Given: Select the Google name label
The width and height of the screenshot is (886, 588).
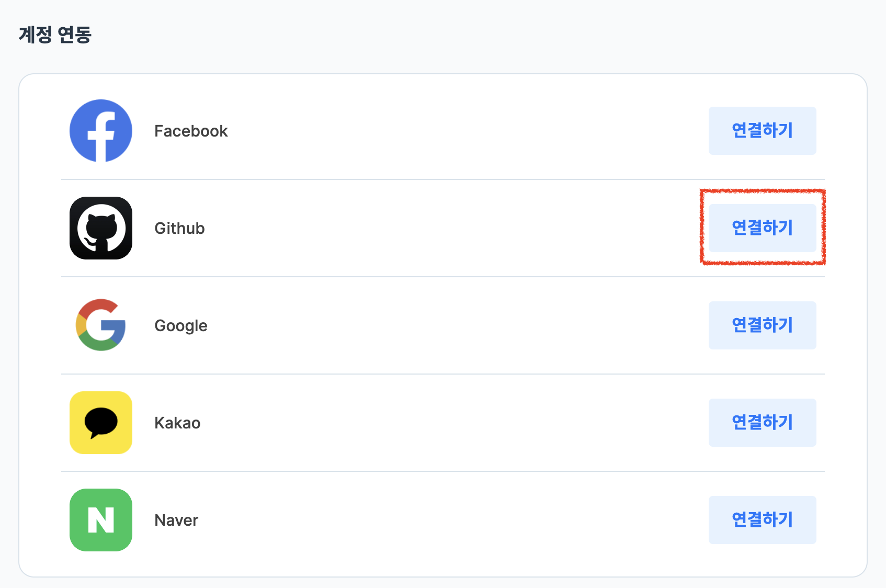Looking at the screenshot, I should [x=181, y=325].
